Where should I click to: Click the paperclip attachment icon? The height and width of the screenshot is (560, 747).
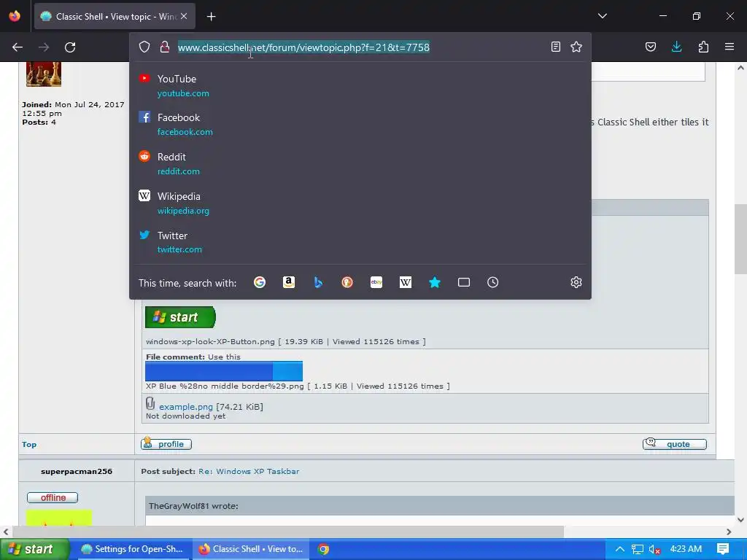[150, 403]
